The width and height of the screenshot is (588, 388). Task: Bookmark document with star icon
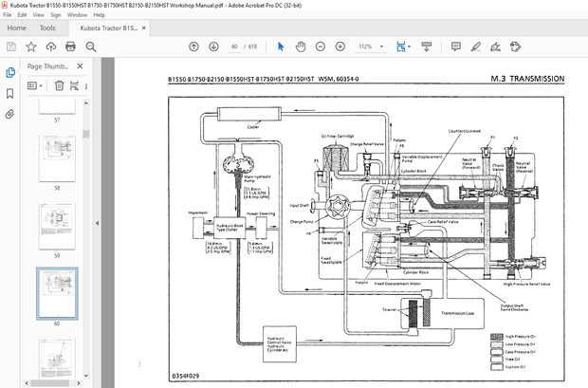click(30, 46)
